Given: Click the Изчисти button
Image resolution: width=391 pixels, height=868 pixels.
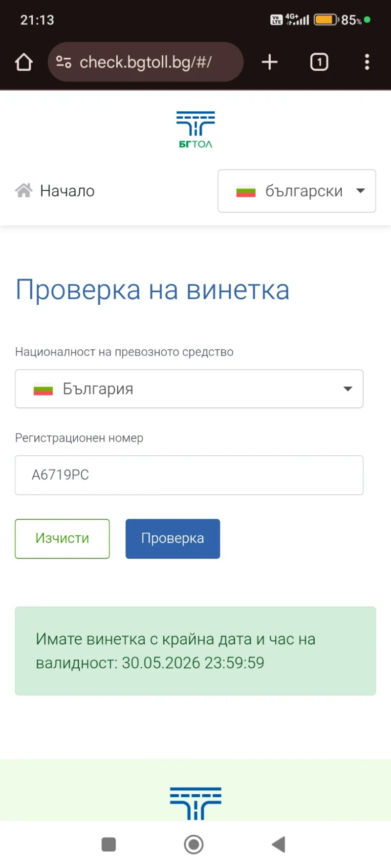Looking at the screenshot, I should pyautogui.click(x=62, y=538).
